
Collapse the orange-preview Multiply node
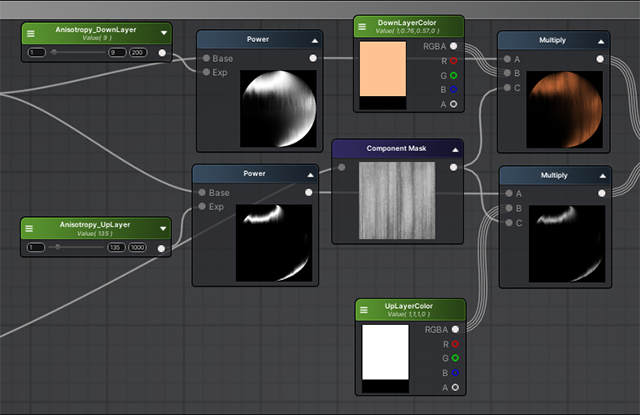pos(600,41)
